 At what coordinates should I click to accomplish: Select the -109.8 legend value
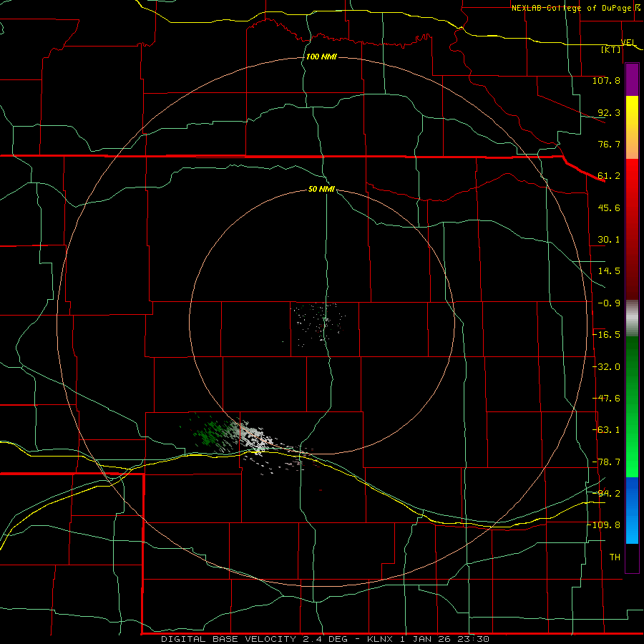click(x=605, y=525)
